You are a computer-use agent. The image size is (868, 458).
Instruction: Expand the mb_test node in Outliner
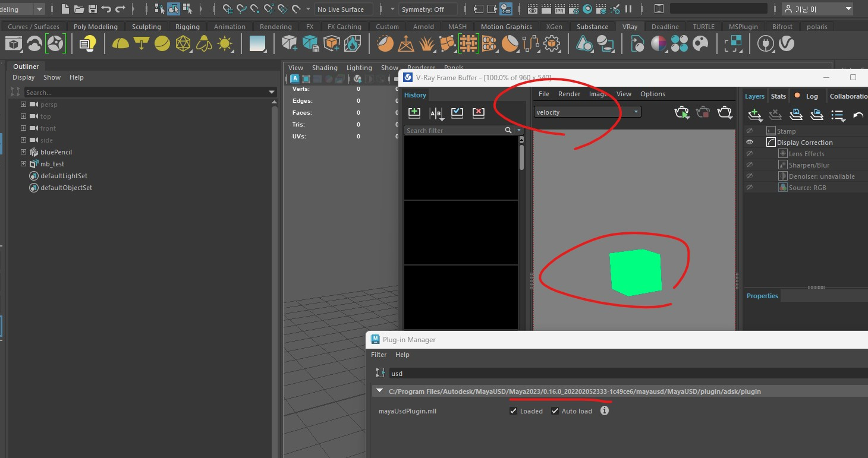point(24,164)
